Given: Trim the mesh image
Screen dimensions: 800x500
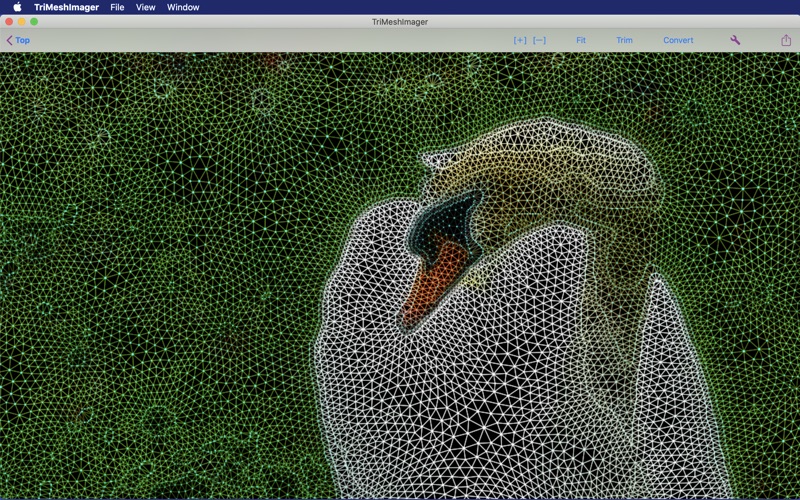Looking at the screenshot, I should click(624, 40).
